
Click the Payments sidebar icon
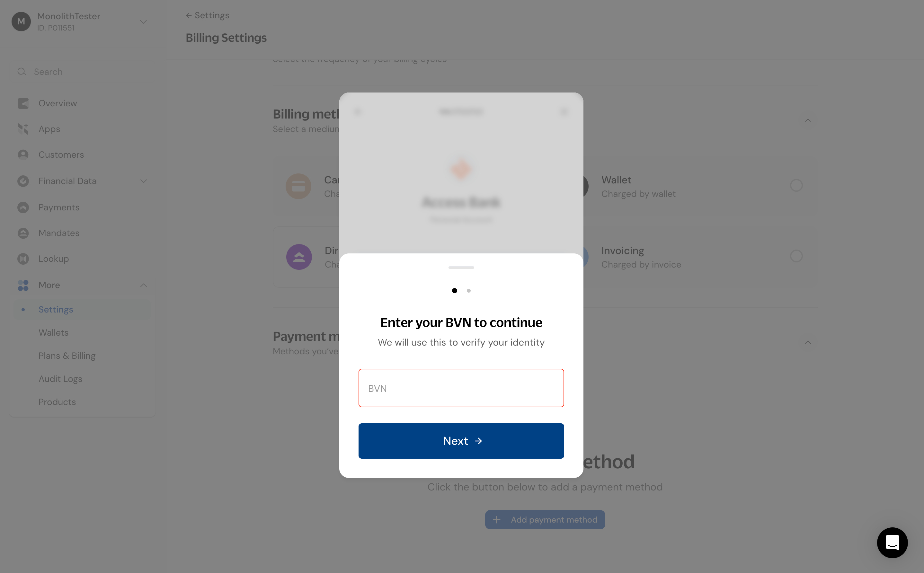(x=23, y=207)
